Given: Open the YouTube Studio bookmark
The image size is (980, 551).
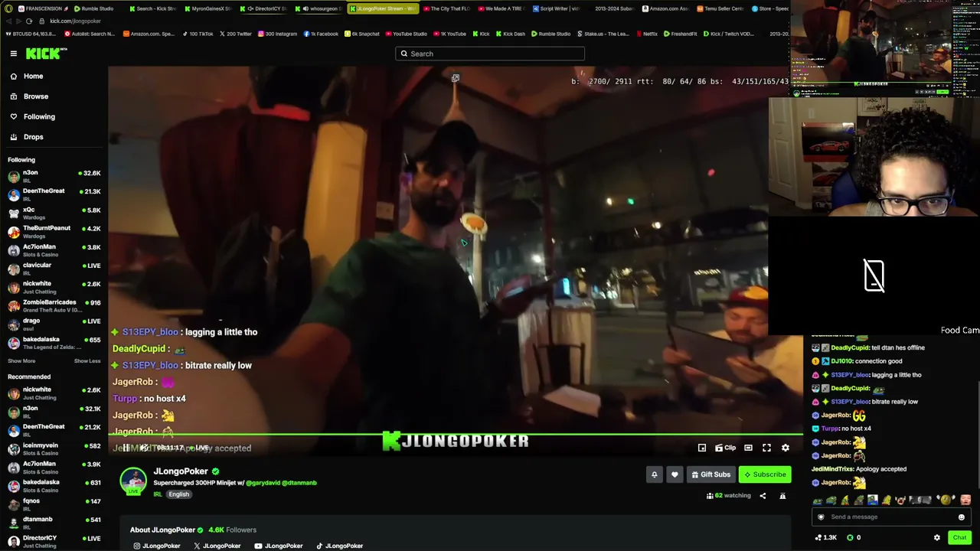Looking at the screenshot, I should (x=406, y=34).
